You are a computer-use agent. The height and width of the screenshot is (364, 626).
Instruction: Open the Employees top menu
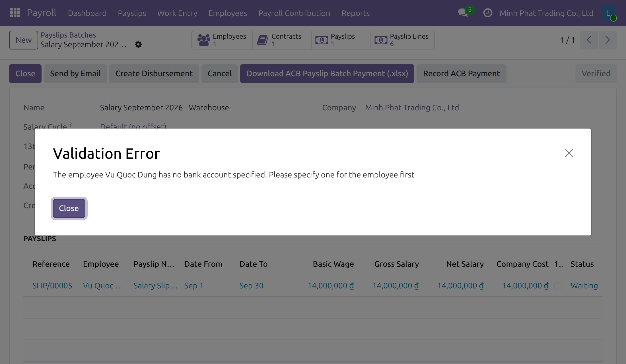[x=228, y=13]
